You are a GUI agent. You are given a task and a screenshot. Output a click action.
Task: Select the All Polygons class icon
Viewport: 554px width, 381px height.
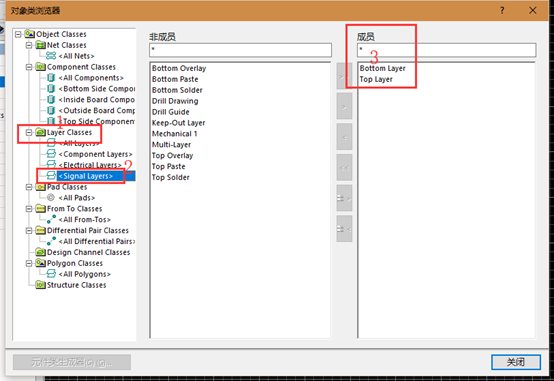[x=51, y=274]
